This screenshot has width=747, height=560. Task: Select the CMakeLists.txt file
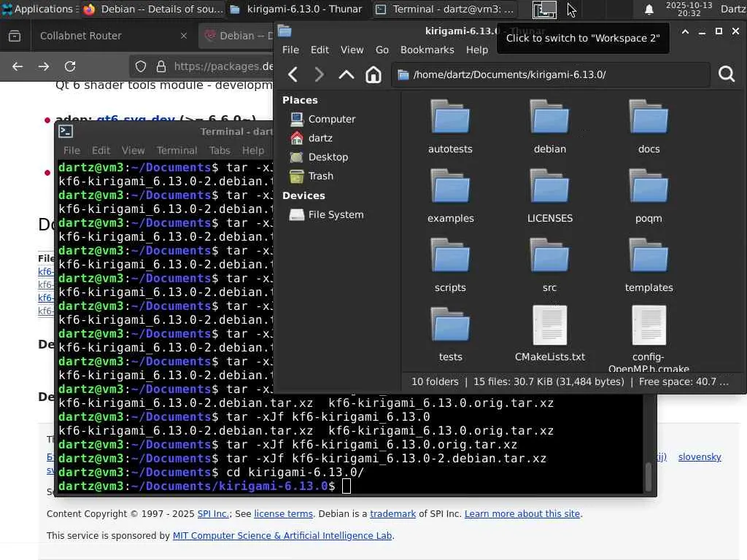550,334
